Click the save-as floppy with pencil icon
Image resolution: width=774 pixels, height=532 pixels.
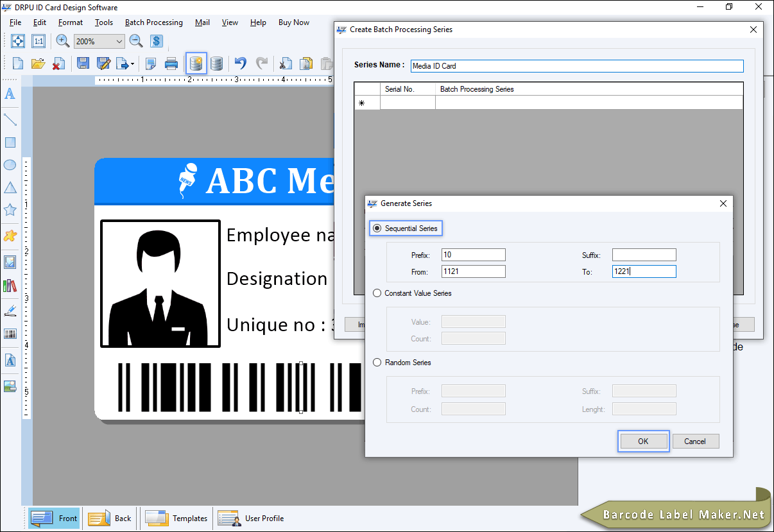103,64
